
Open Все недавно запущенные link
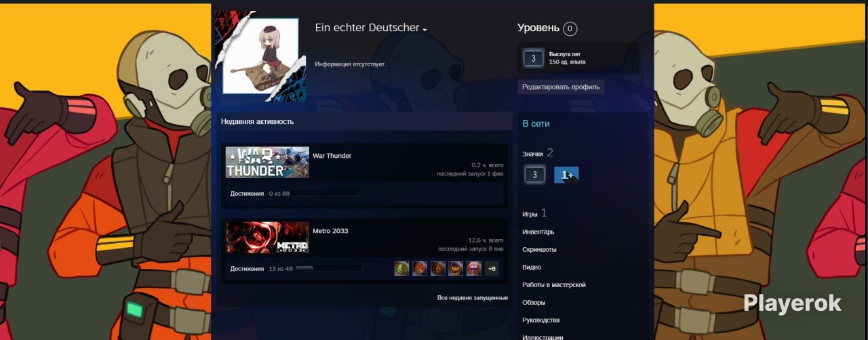pos(473,297)
